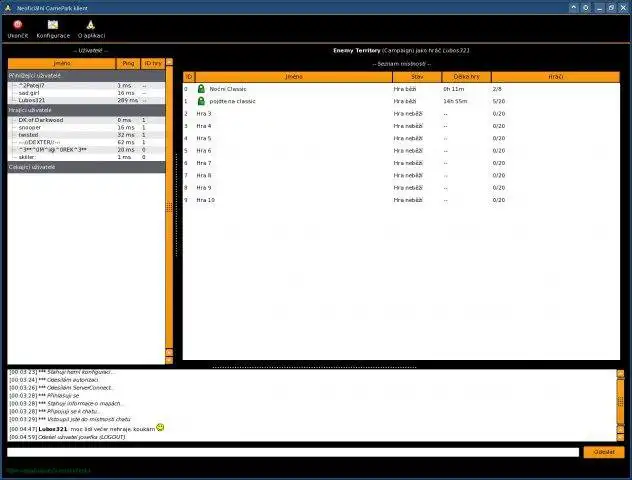Click the 14h 55m game length cell
Viewport: 632px width, 480px height.
click(455, 101)
